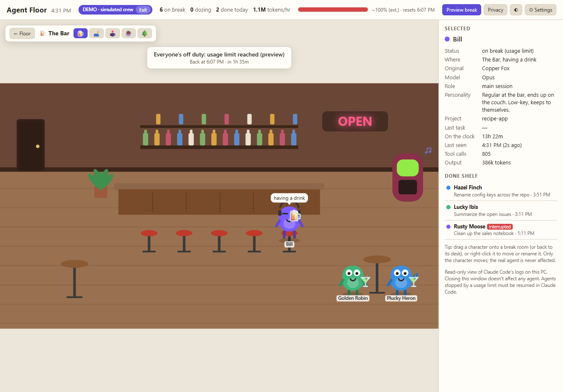Click the potted plant beside the counter

pyautogui.click(x=100, y=183)
